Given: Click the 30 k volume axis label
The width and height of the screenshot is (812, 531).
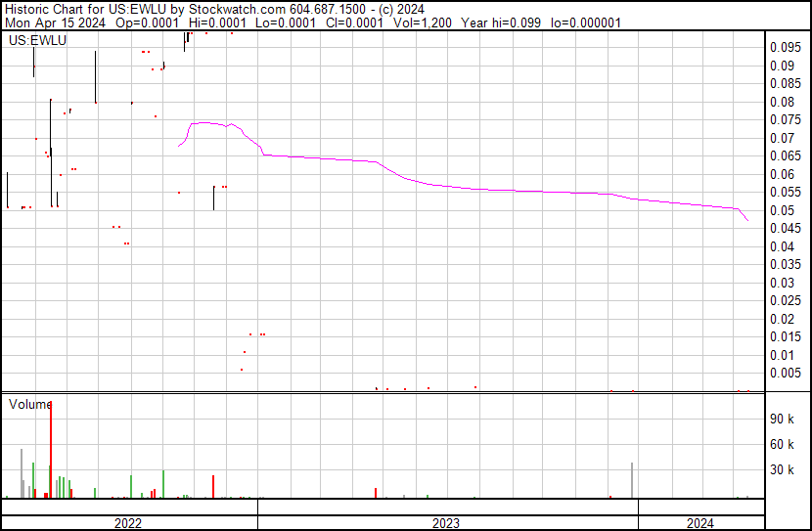Looking at the screenshot, I should [782, 470].
